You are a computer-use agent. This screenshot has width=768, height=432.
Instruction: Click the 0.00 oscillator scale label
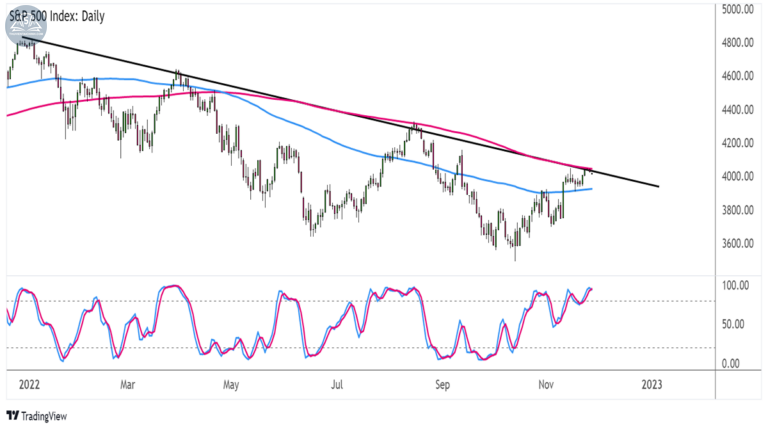coord(730,363)
